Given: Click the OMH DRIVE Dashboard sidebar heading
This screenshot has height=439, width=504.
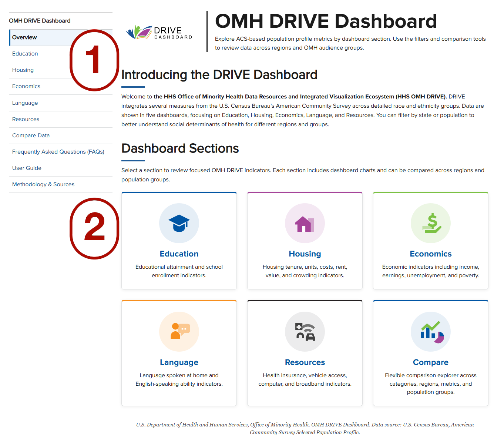Looking at the screenshot, I should click(x=40, y=21).
